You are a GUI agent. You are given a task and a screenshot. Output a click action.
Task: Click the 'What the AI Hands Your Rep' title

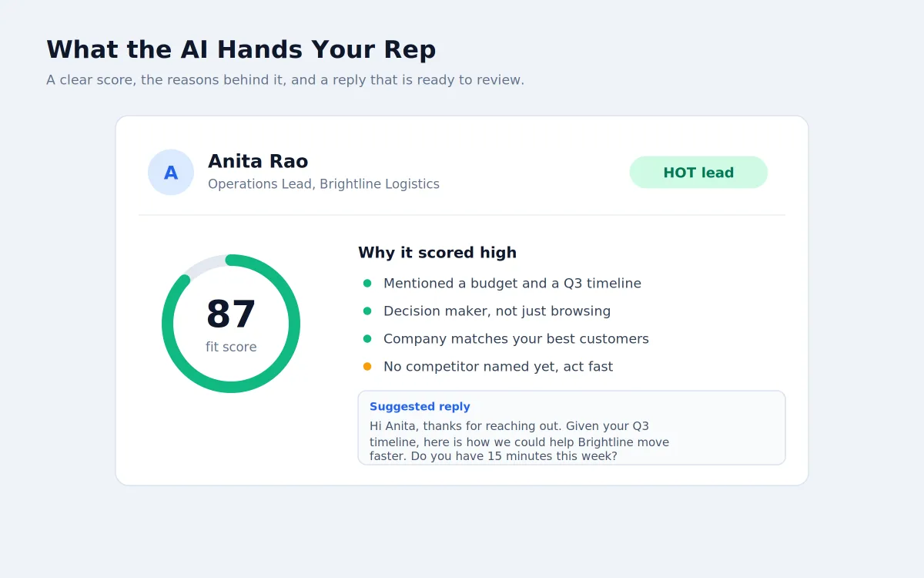pos(241,50)
